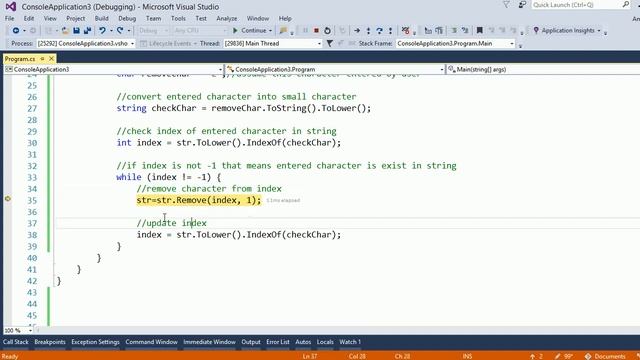Viewport: 640px width, 360px height.
Task: Open the ConsoleApplication3.Program class dropdown
Action: 442,70
